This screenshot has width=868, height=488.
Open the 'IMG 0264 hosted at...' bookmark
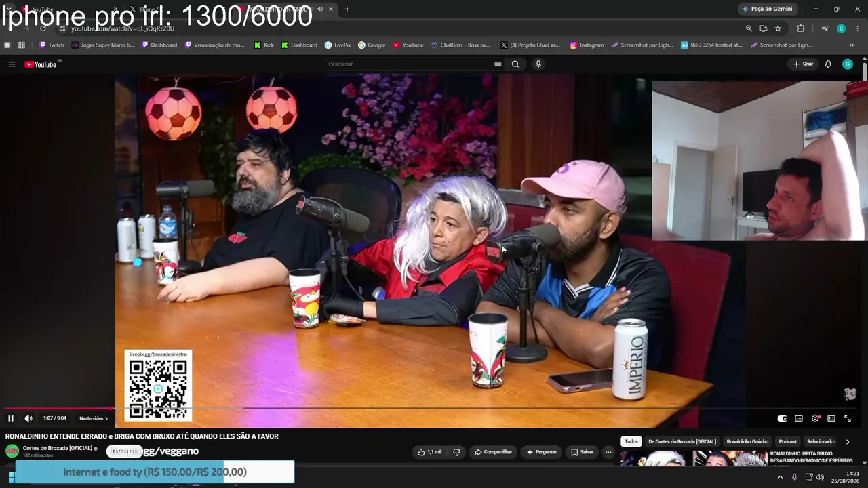coord(711,45)
